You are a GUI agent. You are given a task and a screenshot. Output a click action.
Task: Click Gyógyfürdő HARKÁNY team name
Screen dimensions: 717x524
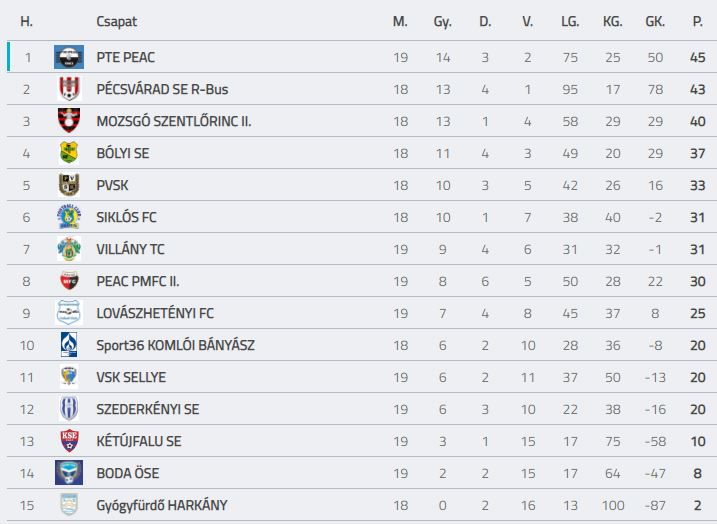(x=162, y=505)
